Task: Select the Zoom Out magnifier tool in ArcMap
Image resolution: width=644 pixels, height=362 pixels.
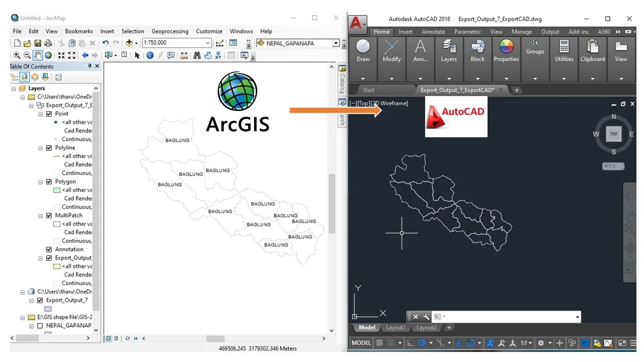Action: (x=27, y=55)
